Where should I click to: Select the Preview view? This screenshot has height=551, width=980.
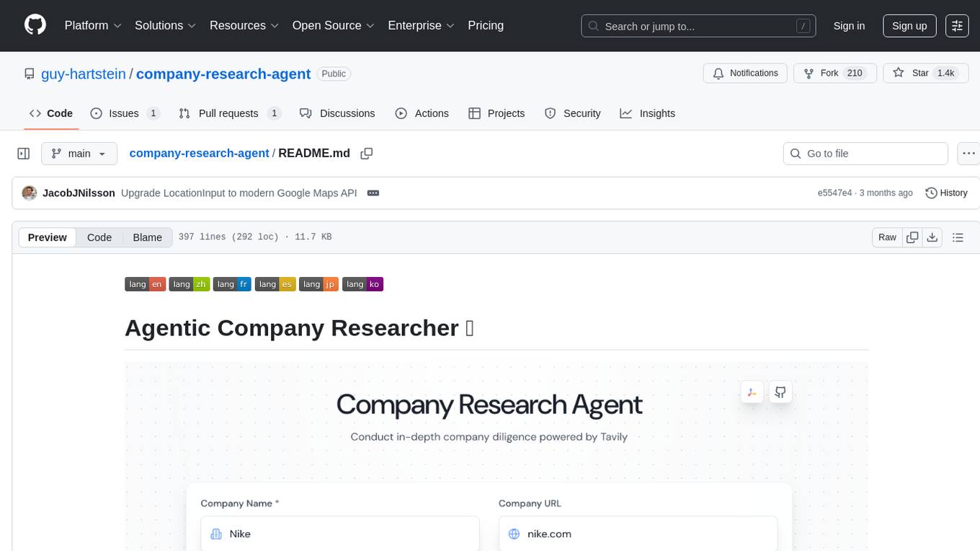pos(48,237)
